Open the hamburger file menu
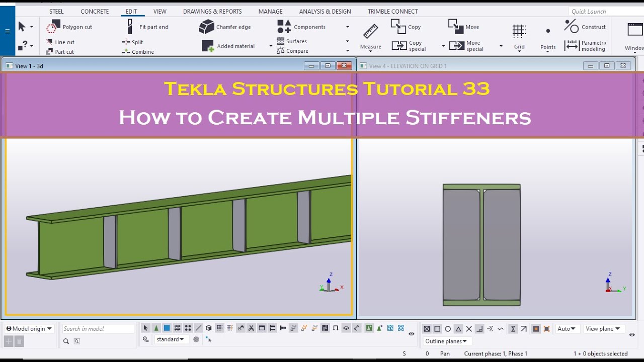This screenshot has width=644, height=362. (7, 31)
